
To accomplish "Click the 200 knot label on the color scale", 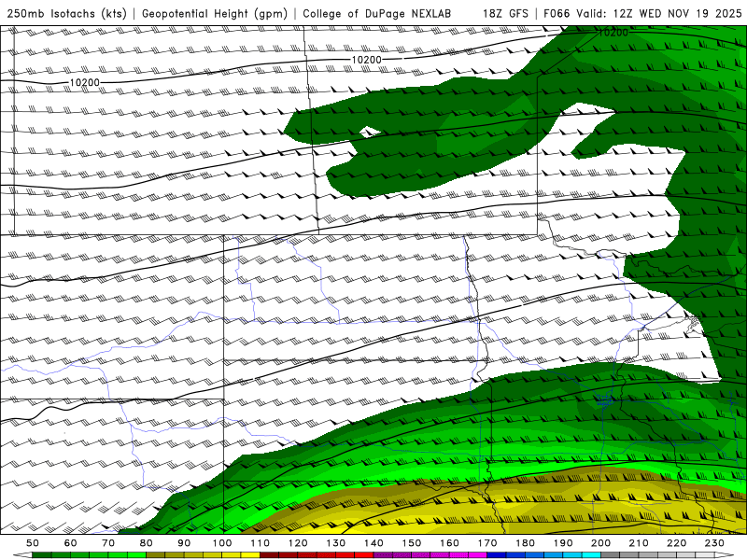I will tap(600, 543).
